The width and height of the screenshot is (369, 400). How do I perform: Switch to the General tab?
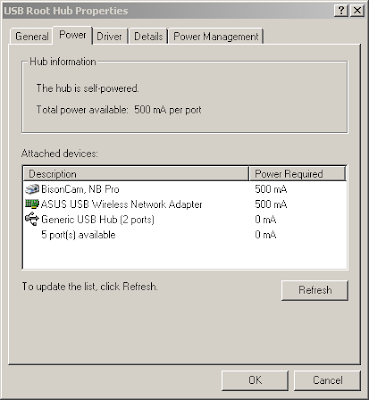pyautogui.click(x=32, y=36)
